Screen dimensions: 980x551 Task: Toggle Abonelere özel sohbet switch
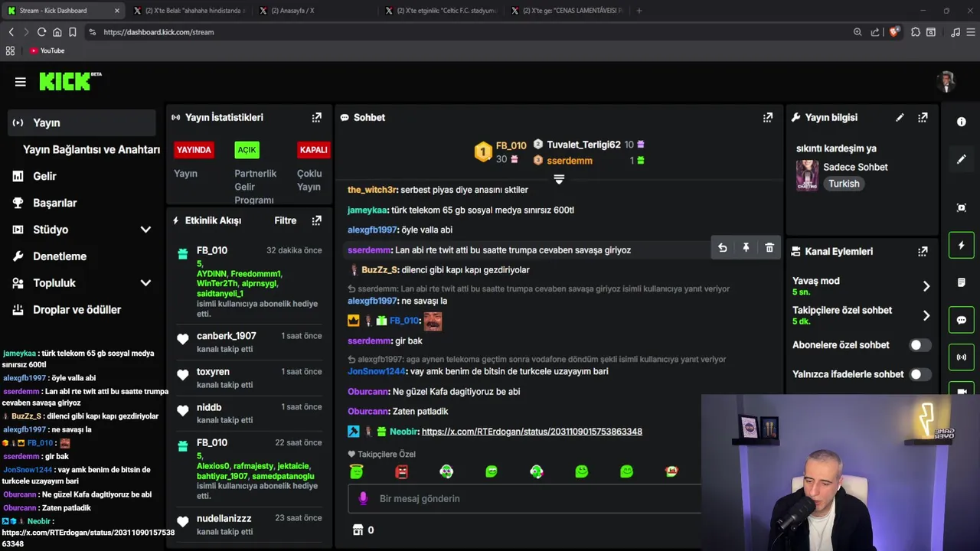[x=920, y=345]
